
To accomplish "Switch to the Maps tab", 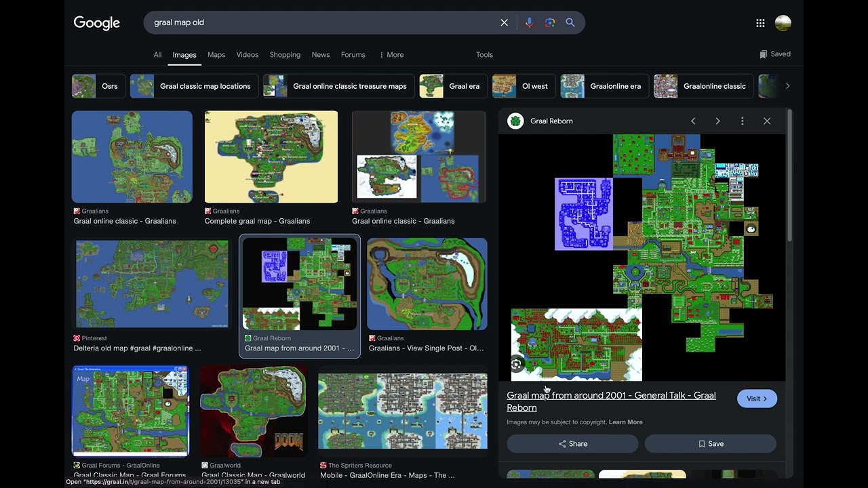I will click(216, 55).
